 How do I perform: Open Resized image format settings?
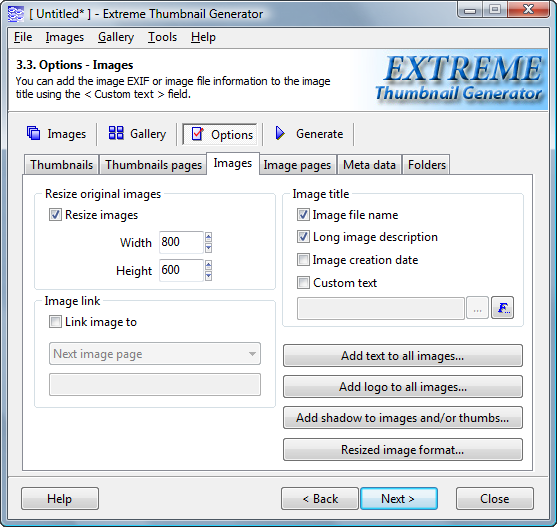(403, 450)
